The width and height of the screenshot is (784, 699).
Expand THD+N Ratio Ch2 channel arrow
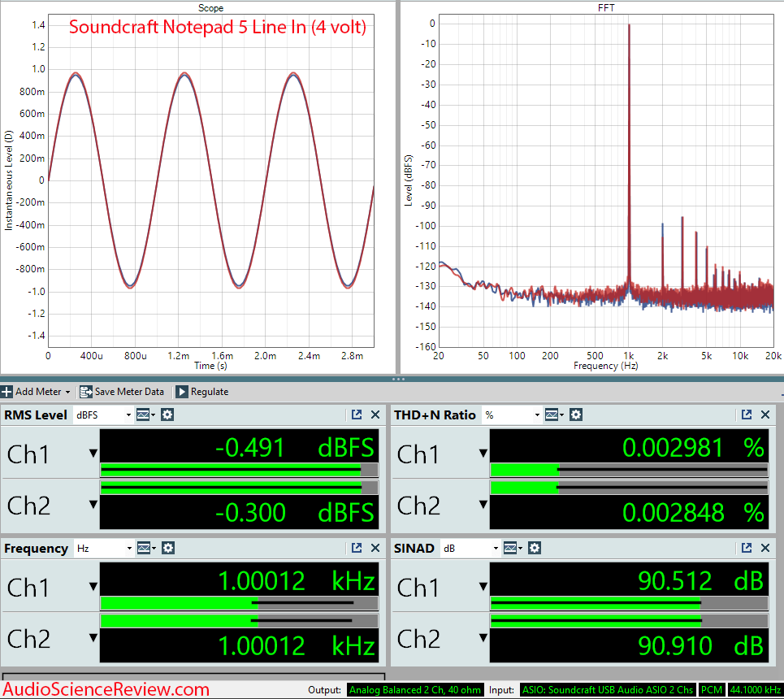483,505
